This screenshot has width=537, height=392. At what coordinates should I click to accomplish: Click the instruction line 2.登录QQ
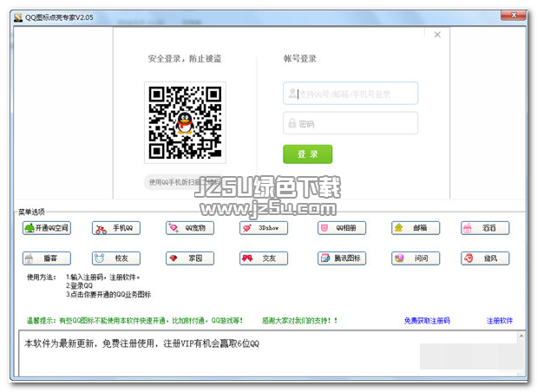79,286
